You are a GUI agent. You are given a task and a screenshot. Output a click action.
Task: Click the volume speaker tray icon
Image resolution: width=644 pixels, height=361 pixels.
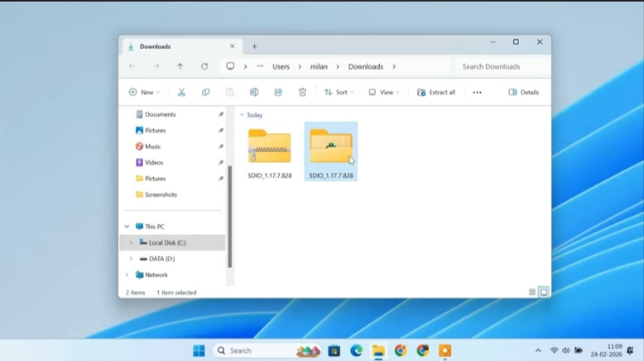(x=566, y=350)
